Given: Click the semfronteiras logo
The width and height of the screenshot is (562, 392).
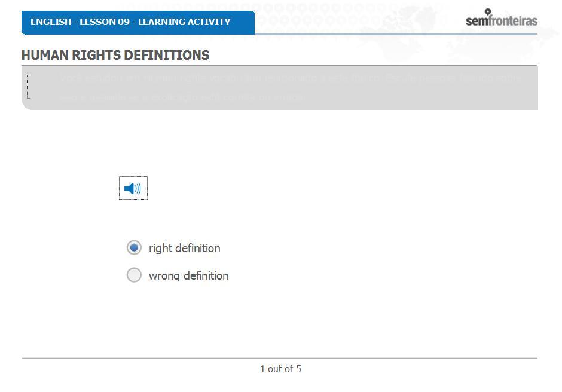Looking at the screenshot, I should [502, 19].
